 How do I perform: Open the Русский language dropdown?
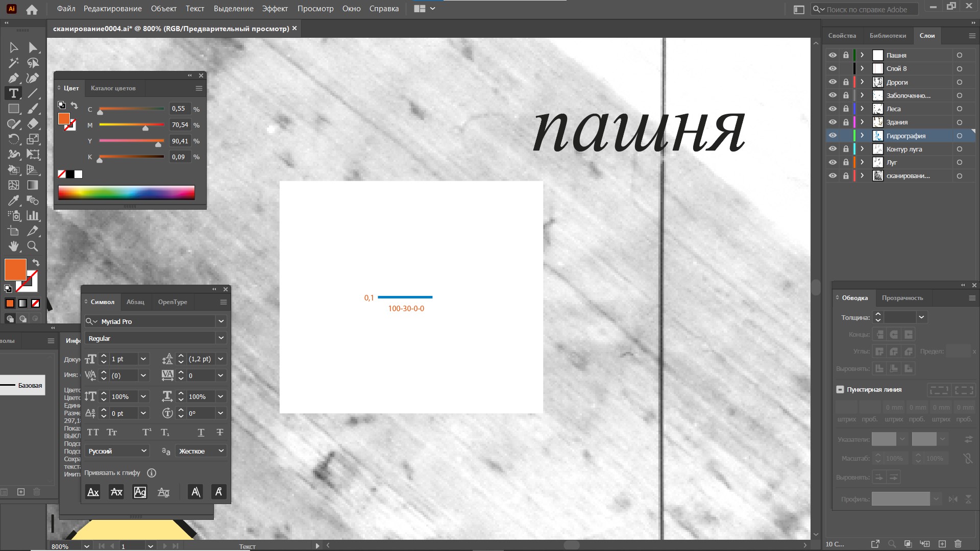coord(144,450)
